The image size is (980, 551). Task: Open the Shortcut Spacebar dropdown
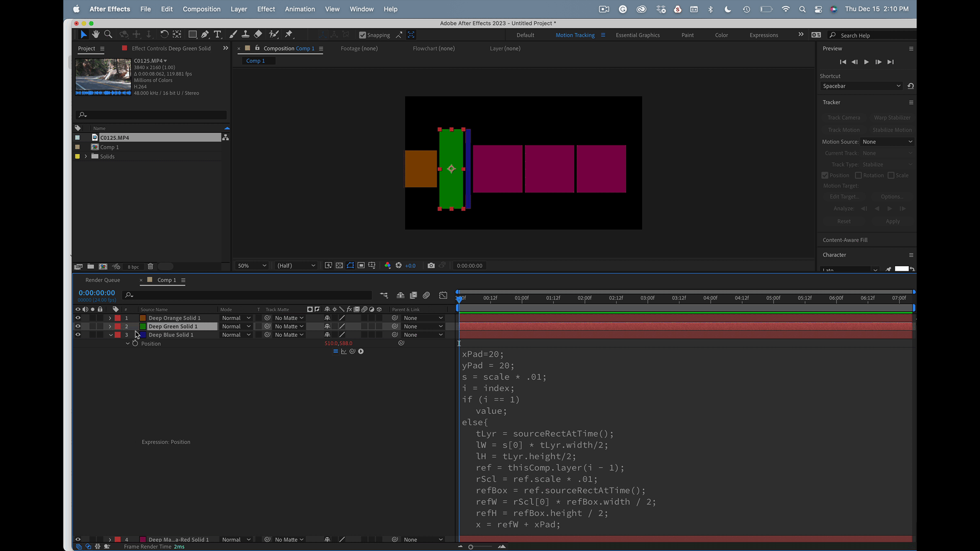pyautogui.click(x=861, y=86)
